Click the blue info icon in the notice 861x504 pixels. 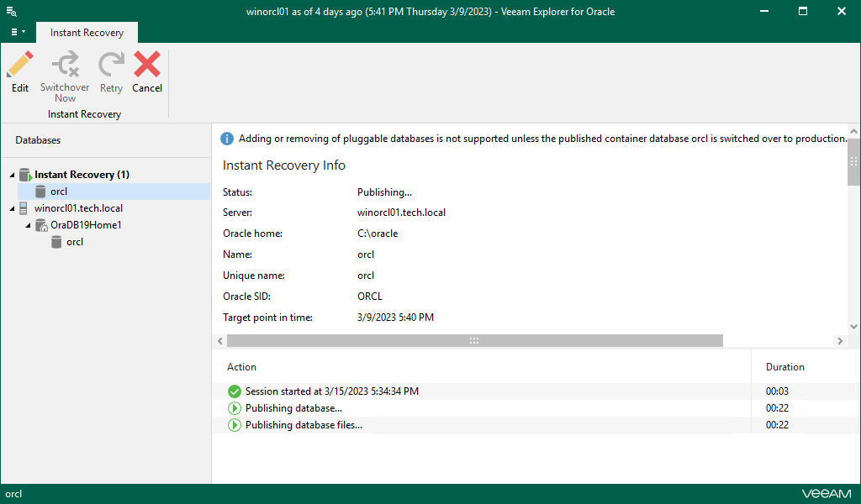coord(227,139)
